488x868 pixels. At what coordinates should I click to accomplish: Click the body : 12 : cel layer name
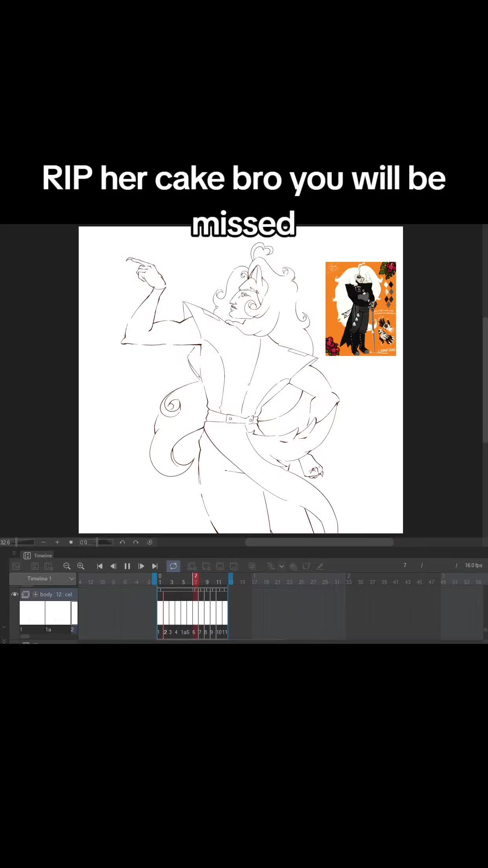tap(56, 594)
